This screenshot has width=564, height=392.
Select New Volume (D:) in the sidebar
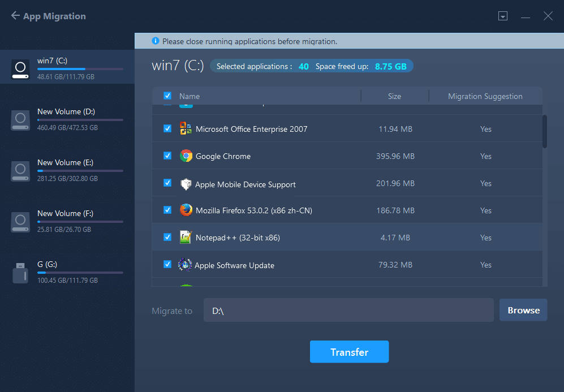coord(67,119)
